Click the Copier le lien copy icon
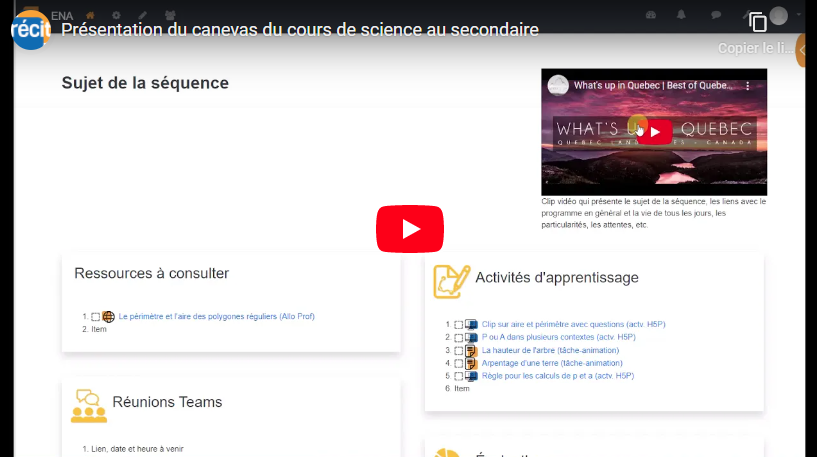The height and width of the screenshot is (457, 817). click(758, 22)
